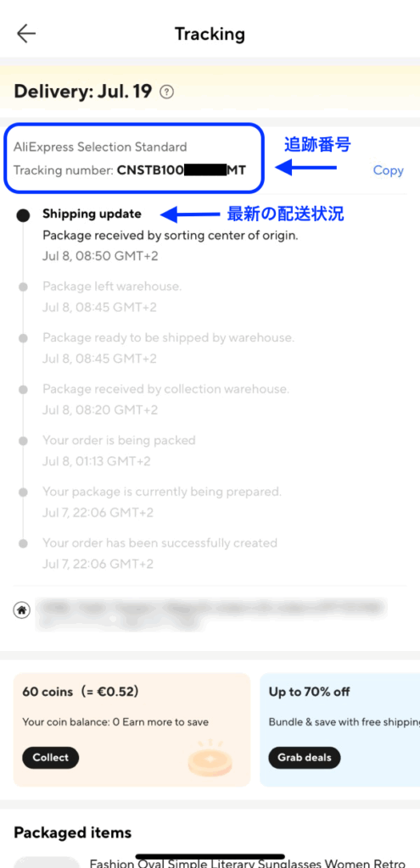Open Grab deals offer
Screen dimensions: 420x868
click(305, 757)
